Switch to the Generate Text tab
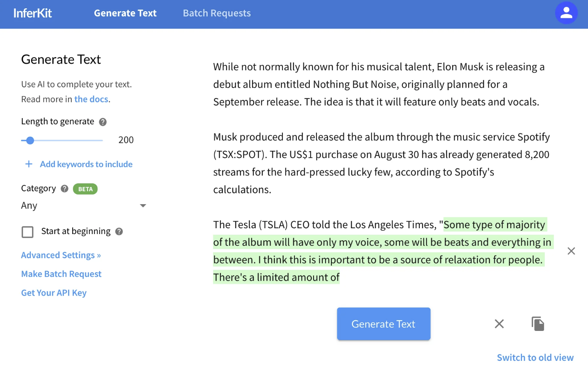This screenshot has width=588, height=375. pyautogui.click(x=125, y=13)
